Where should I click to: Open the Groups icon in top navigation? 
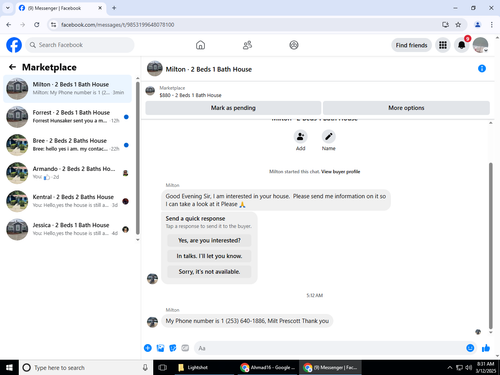tap(294, 45)
